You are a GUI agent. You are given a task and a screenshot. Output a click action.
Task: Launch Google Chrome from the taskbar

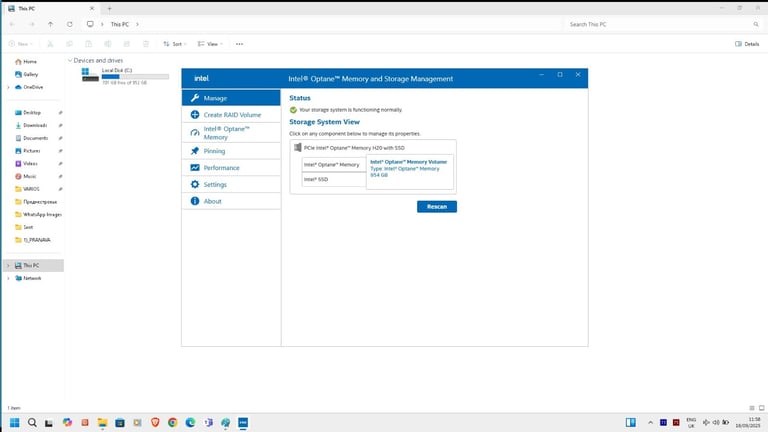pos(172,422)
